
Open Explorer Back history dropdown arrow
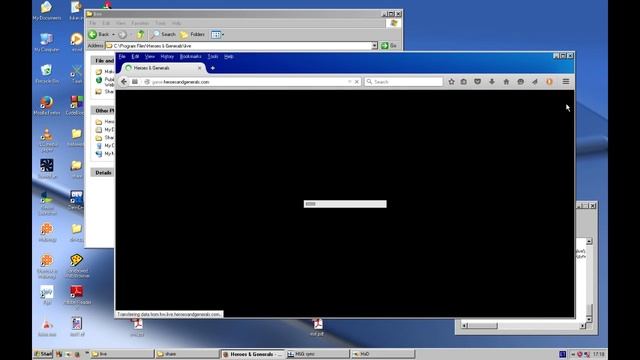coord(113,34)
